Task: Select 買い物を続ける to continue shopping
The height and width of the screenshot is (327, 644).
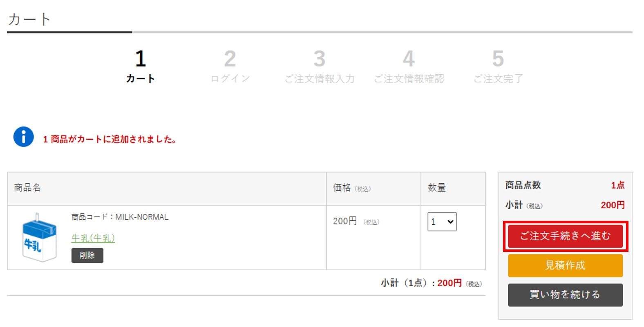Action: click(565, 295)
